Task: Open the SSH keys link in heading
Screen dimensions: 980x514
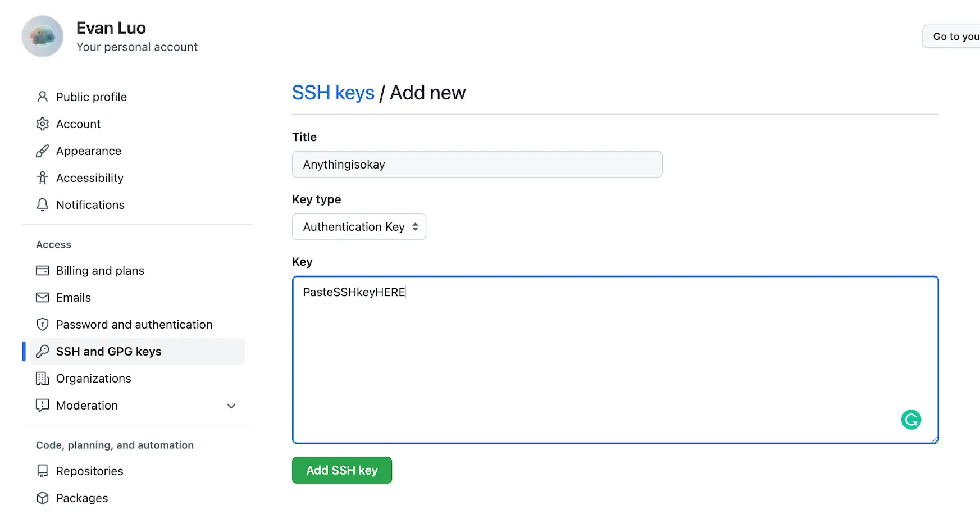Action: click(x=333, y=93)
